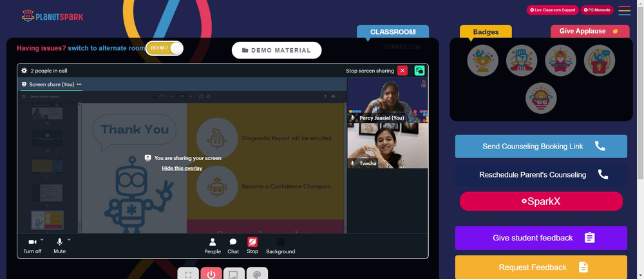Open PS Moments
Screen dimensions: 644x279
[x=597, y=10]
